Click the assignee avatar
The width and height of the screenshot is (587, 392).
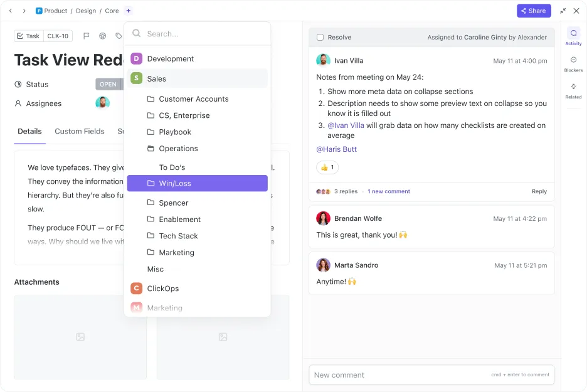(x=103, y=103)
